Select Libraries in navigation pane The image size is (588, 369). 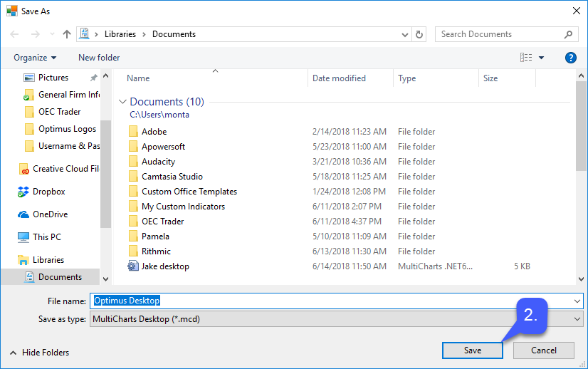[41, 260]
